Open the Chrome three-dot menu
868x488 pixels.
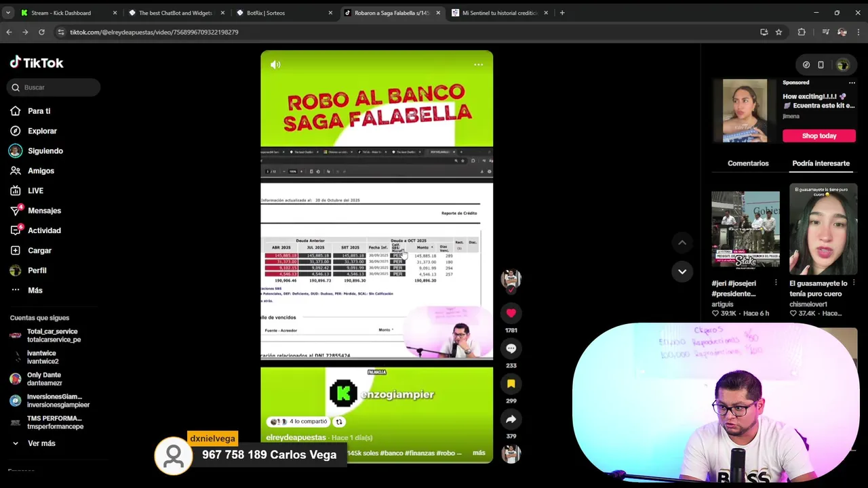(859, 32)
